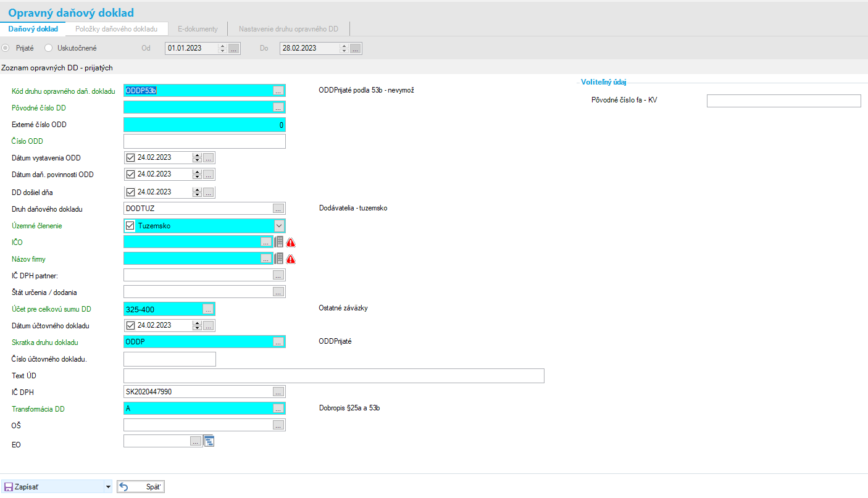Click the company lookup icon beside Názov firmy
The width and height of the screenshot is (868, 498).
tap(278, 259)
